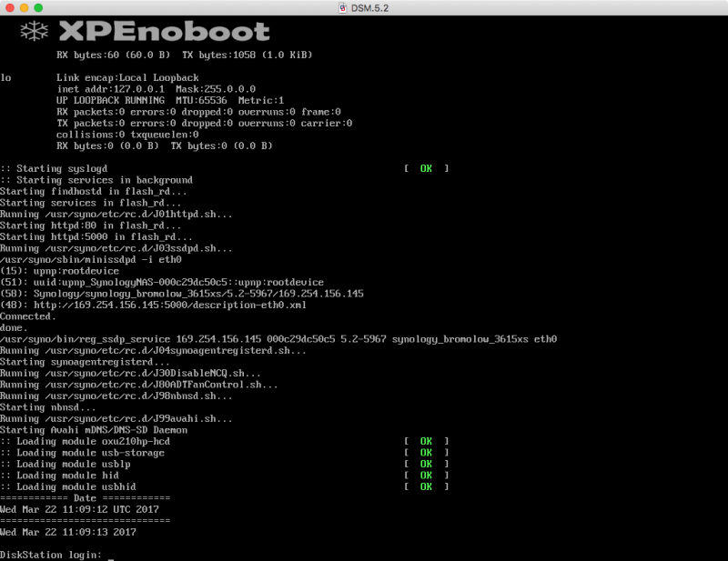728x561 pixels.
Task: Click the '(15): upnp:rootdevice' line
Action: coord(59,271)
